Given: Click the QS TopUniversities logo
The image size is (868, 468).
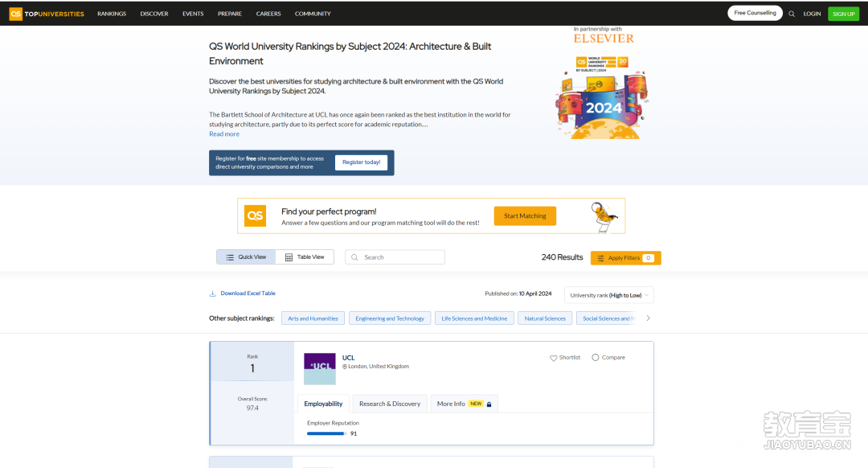Looking at the screenshot, I should pyautogui.click(x=47, y=14).
